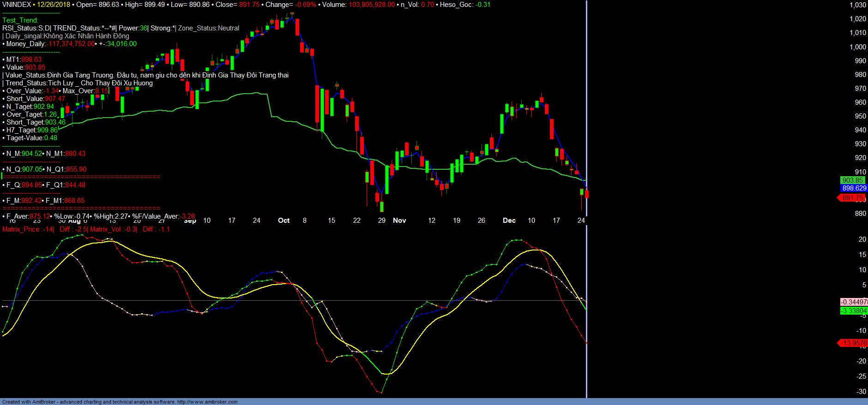Select the pink -0.34497 indicator value tag
Screen dimensions: 868x405
click(854, 302)
